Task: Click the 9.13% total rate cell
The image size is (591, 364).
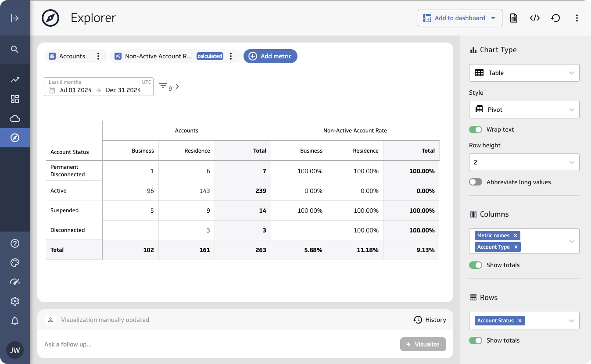Action: pyautogui.click(x=411, y=250)
